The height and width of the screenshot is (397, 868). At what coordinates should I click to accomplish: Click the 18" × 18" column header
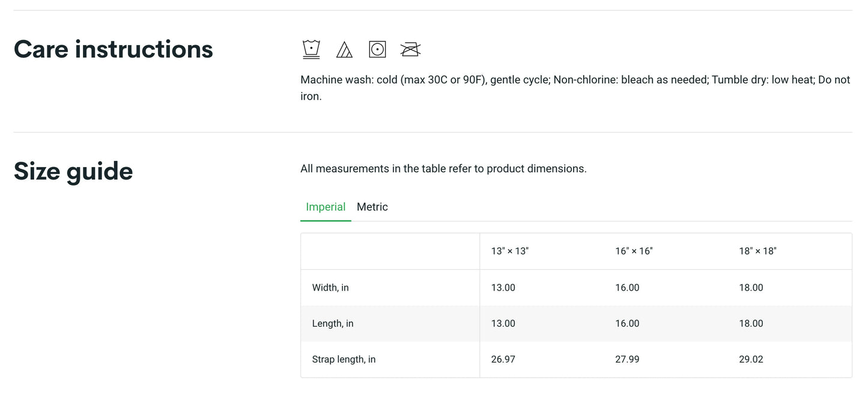[x=757, y=251]
